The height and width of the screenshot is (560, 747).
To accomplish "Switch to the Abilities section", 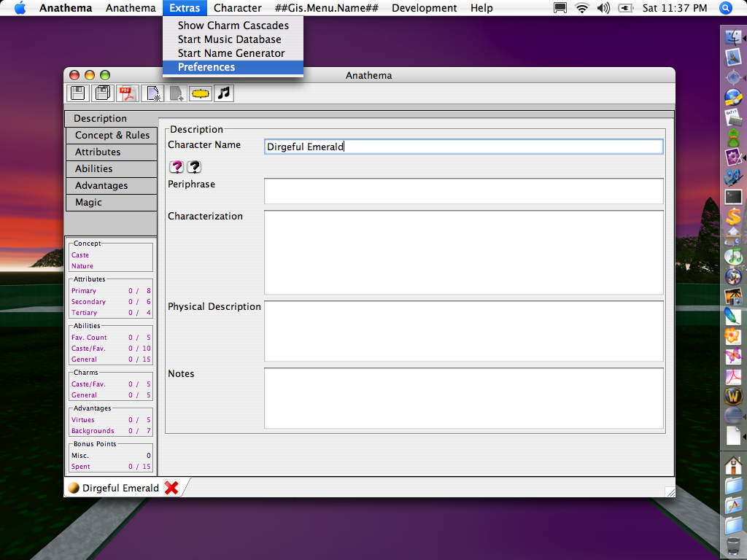I will pyautogui.click(x=112, y=168).
